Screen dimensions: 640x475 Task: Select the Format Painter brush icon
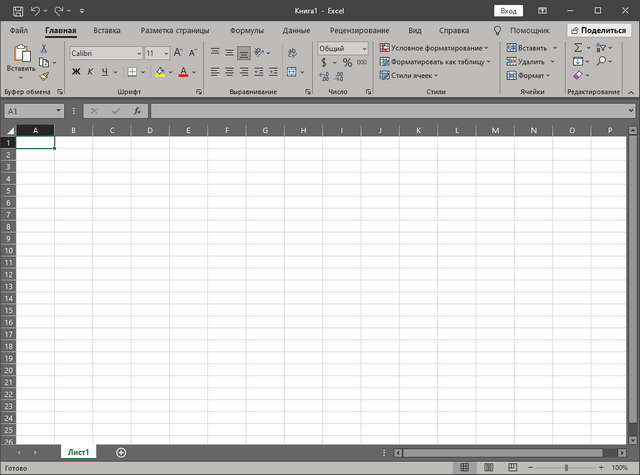(x=44, y=75)
